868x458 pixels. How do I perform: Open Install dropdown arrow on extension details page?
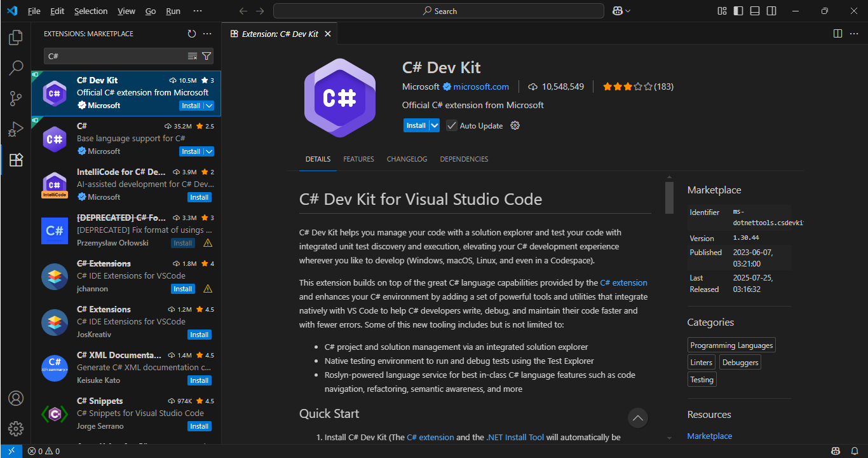pyautogui.click(x=435, y=125)
